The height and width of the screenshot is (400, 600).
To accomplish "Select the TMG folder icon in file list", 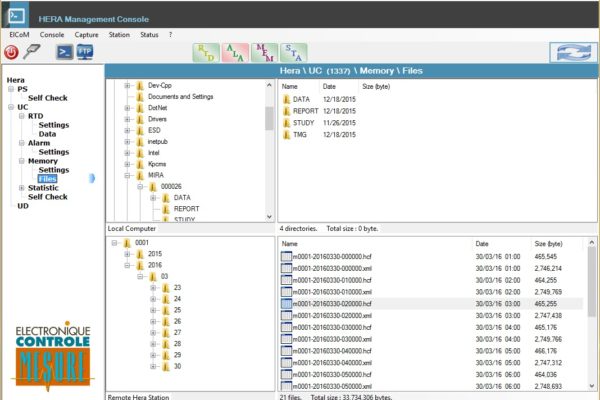I will click(x=287, y=135).
